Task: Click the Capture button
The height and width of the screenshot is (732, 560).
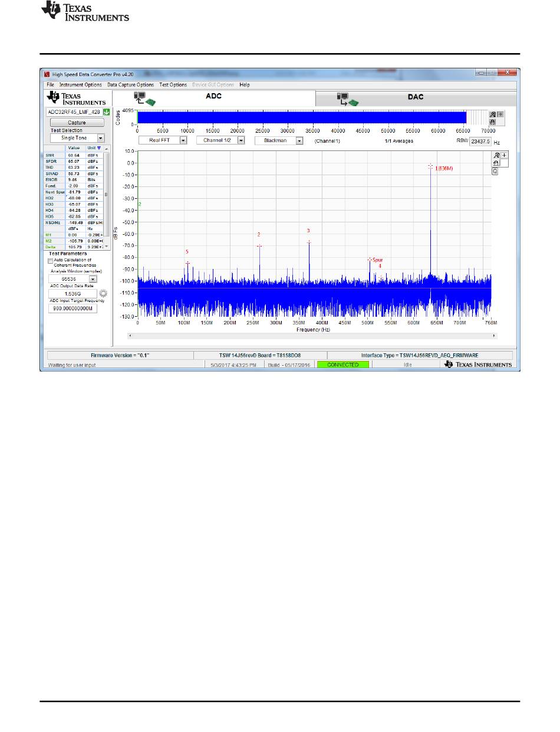Action: point(77,123)
